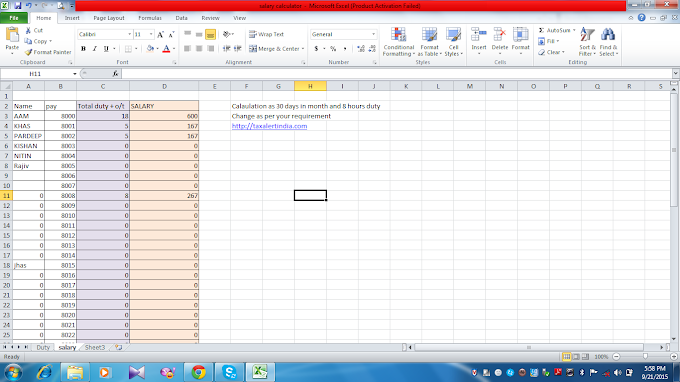This screenshot has height=382, width=680.
Task: Open Find & Select binoculars
Action: tap(608, 42)
